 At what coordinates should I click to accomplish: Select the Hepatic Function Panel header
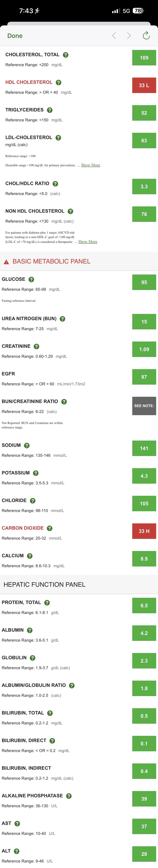pyautogui.click(x=79, y=584)
